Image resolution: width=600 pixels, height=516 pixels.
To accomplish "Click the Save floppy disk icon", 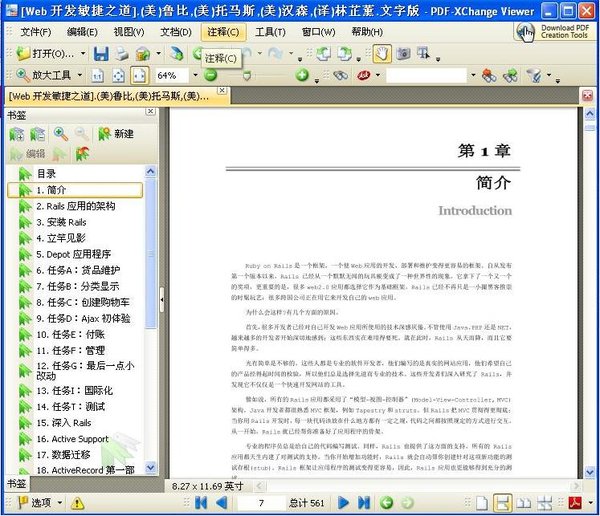I will click(x=101, y=54).
